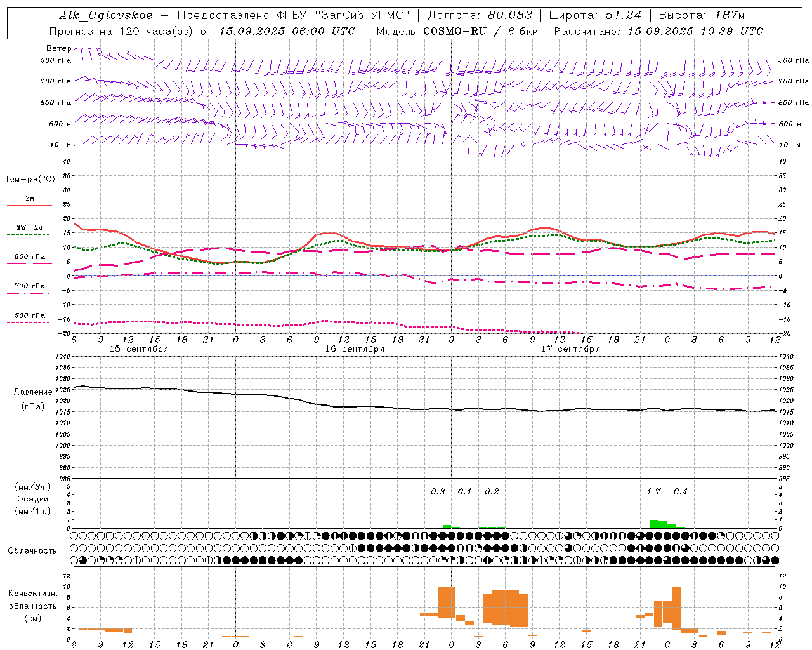Click the Давление pressure panel label
Image resolution: width=812 pixels, height=650 pixels.
point(32,392)
